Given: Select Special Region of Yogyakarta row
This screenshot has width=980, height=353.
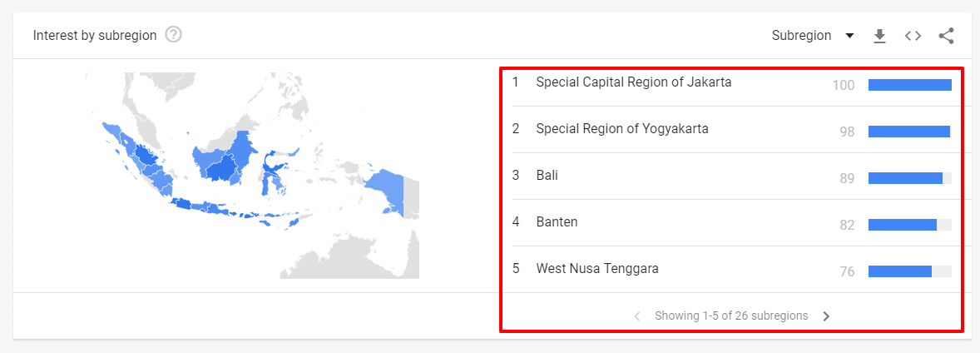Looking at the screenshot, I should click(x=622, y=129).
